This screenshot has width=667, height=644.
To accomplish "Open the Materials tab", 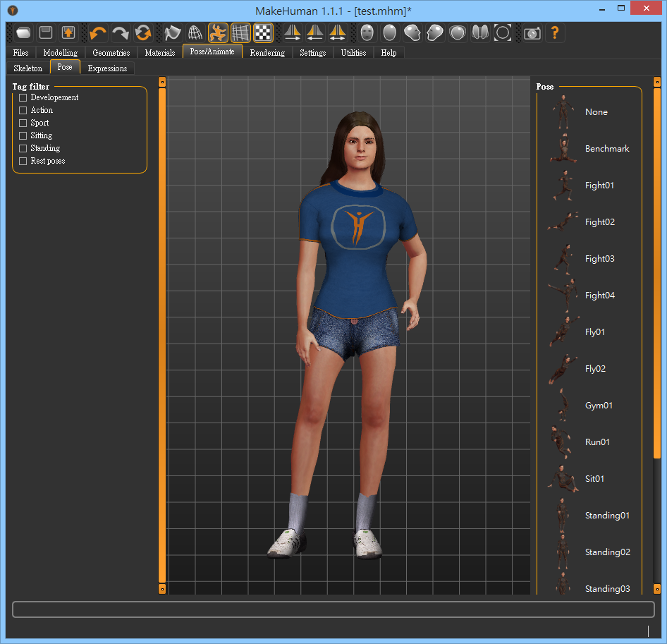I will 159,52.
